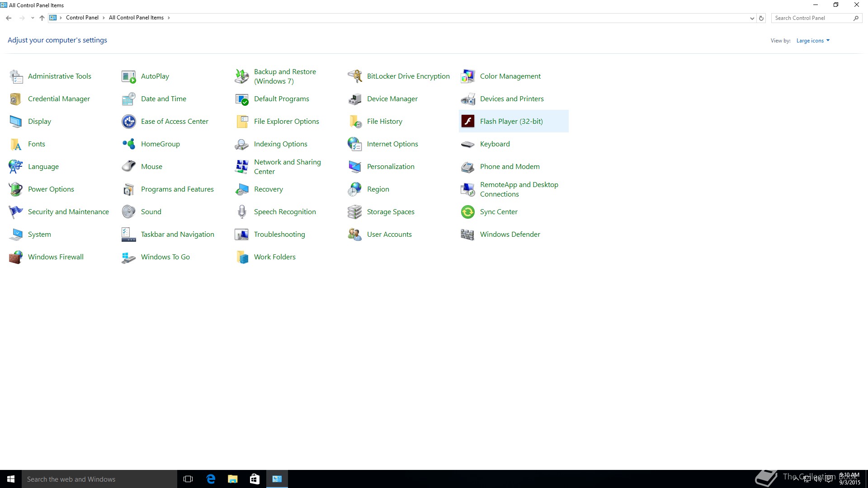Open the BitLocker Drive Encryption icon
This screenshot has width=868, height=488.
(x=355, y=76)
